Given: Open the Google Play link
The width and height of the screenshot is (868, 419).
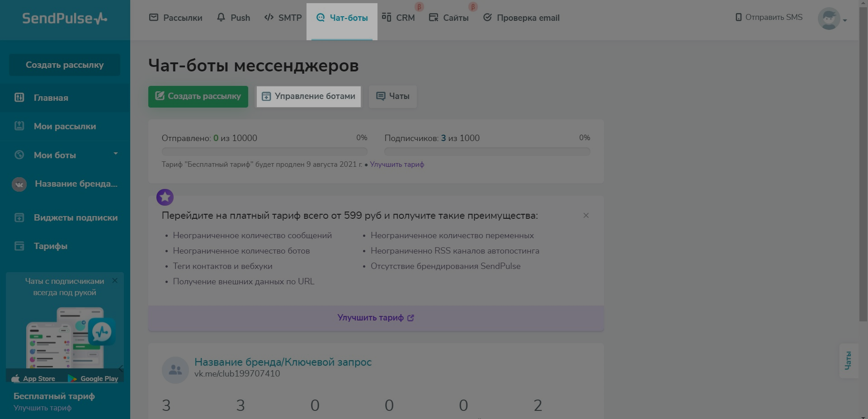Looking at the screenshot, I should [93, 378].
